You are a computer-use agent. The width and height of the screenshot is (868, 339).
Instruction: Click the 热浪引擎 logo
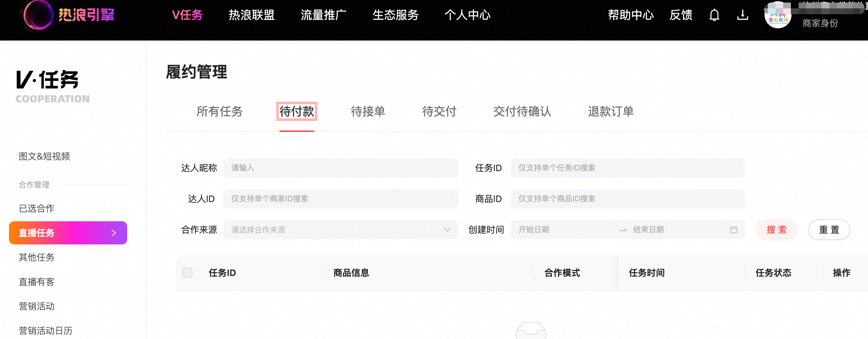click(68, 15)
